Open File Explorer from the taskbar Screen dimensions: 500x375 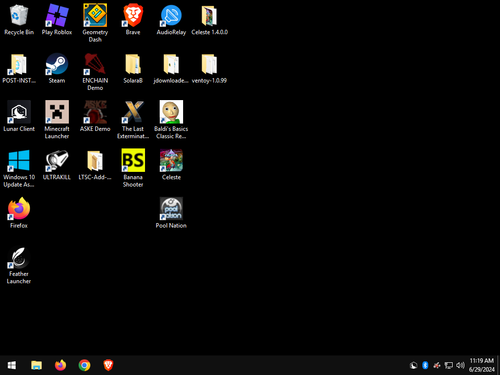[36, 365]
